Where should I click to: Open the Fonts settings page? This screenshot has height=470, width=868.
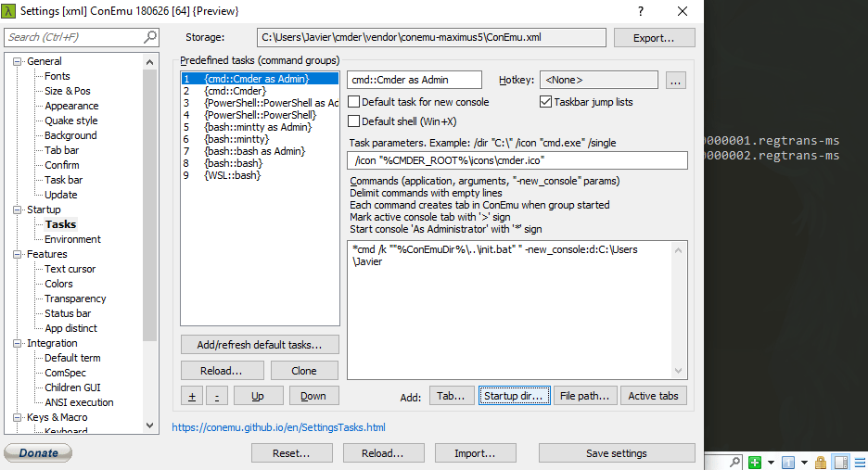57,76
